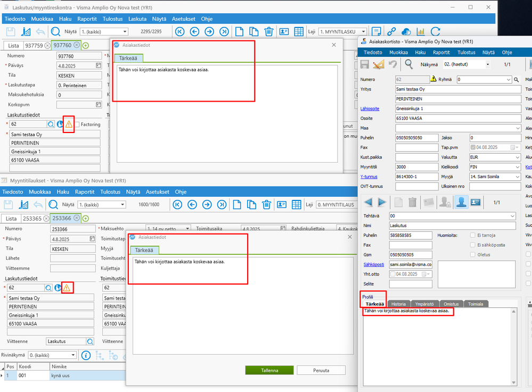Viewport: 532px width, 392px height.
Task: Open customer card icon in Laskutus toolbar
Action: point(284,32)
